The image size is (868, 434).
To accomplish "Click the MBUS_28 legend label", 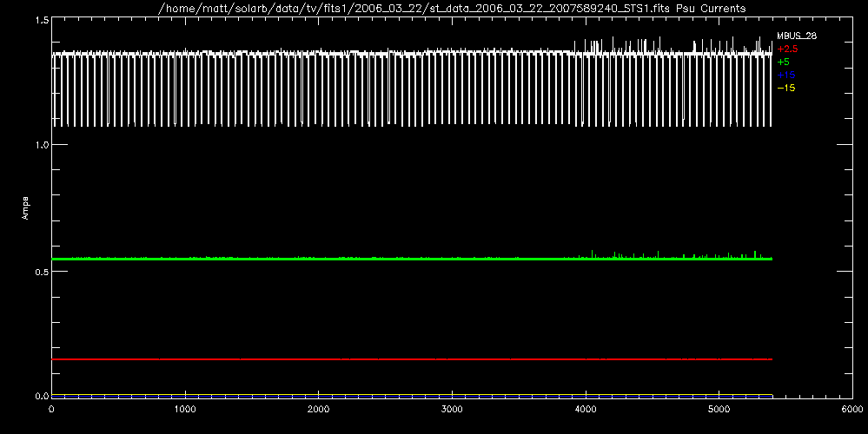I will (x=796, y=36).
